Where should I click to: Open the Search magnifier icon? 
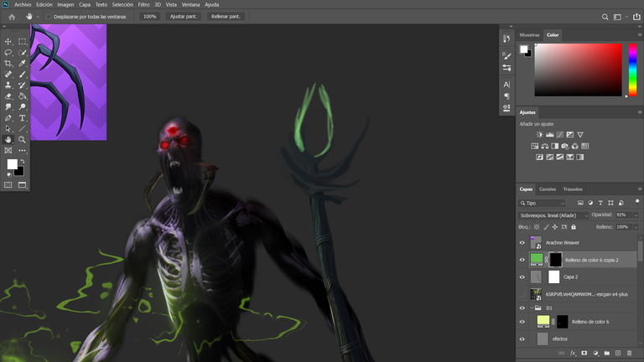point(605,17)
